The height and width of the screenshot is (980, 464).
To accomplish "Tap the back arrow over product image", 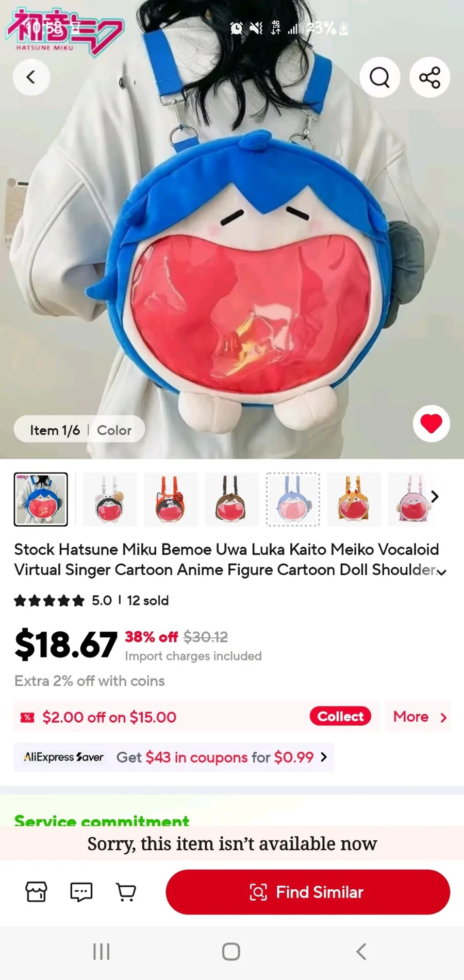I will 31,77.
